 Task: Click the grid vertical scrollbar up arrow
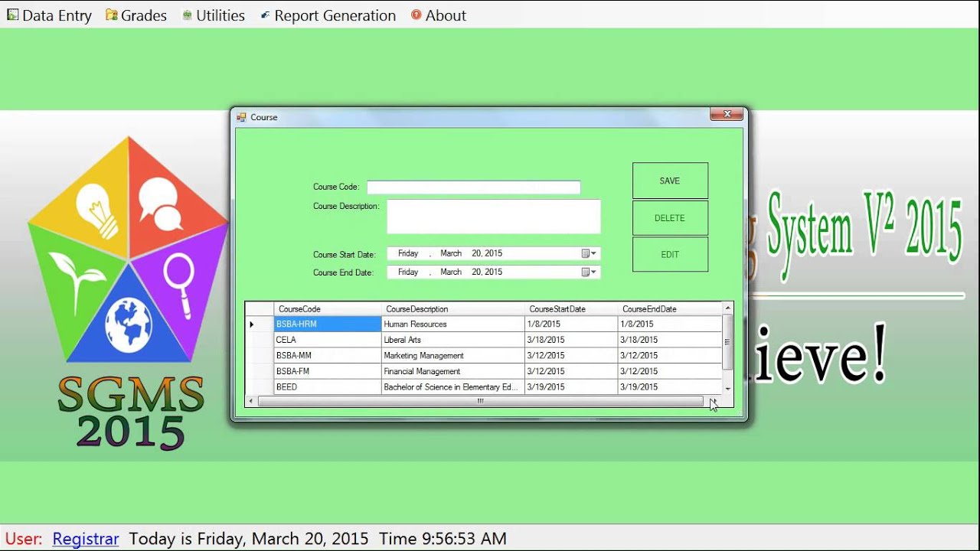point(727,308)
